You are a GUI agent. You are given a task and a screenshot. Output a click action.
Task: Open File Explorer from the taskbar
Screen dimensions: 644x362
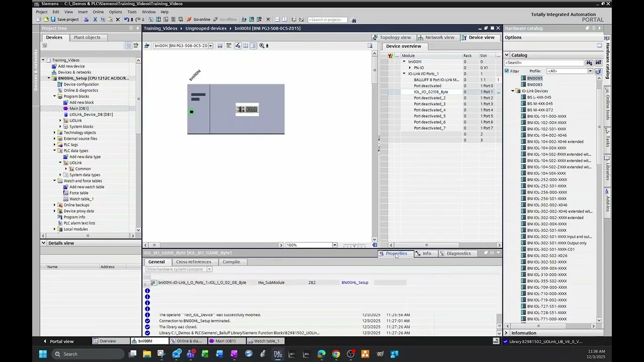point(146,354)
